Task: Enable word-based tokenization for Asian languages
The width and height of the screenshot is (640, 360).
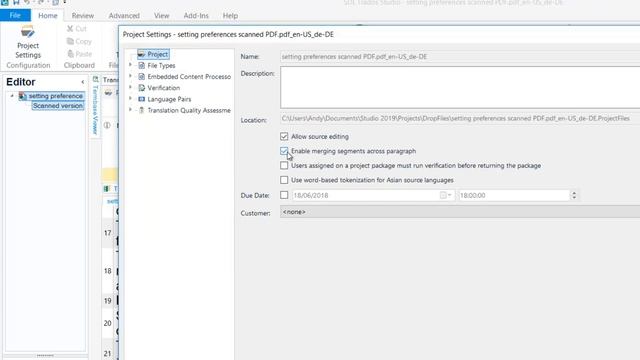Action: pos(284,180)
